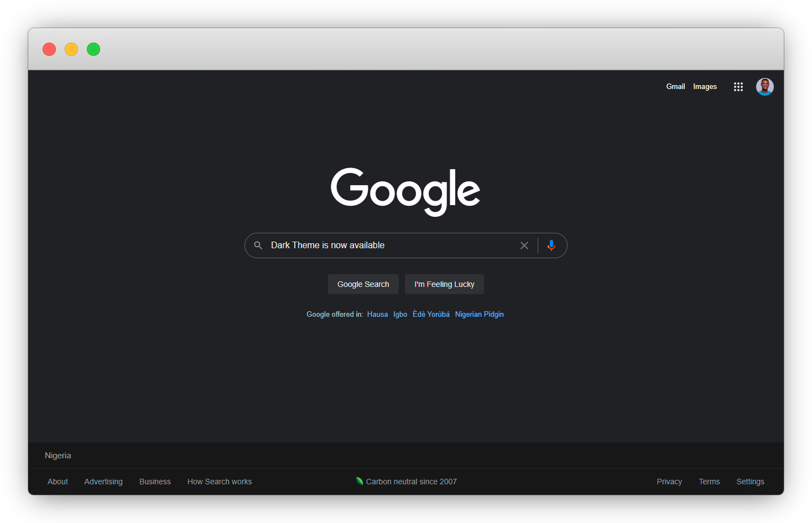
Task: Click the Nigeria location text
Action: tap(58, 456)
